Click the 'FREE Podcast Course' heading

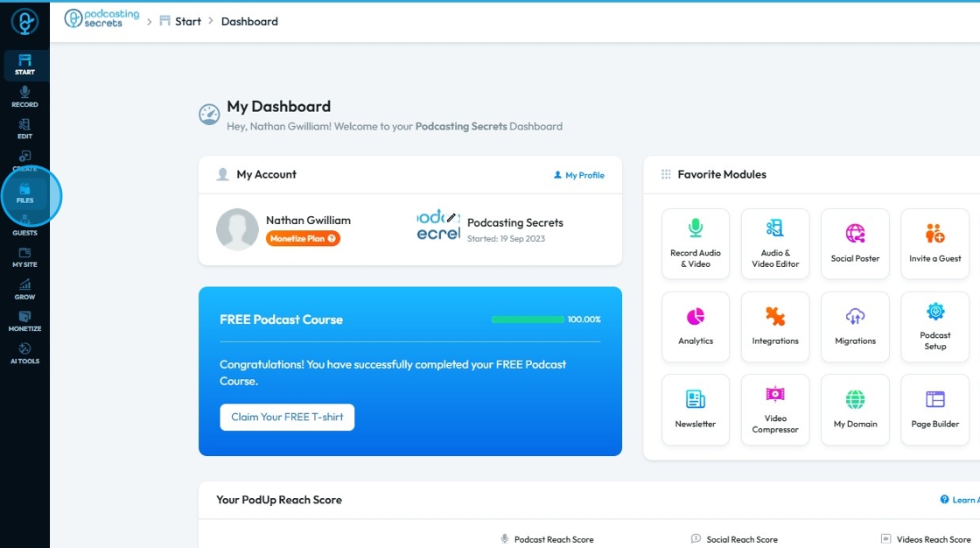click(281, 320)
